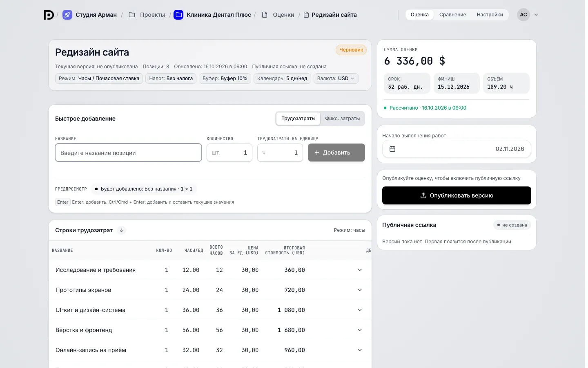Switch to the Сравнение tab
The height and width of the screenshot is (368, 588).
pyautogui.click(x=452, y=15)
